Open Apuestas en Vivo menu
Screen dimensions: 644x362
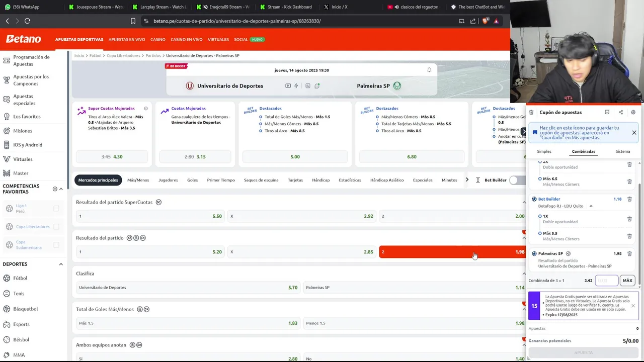pyautogui.click(x=127, y=39)
